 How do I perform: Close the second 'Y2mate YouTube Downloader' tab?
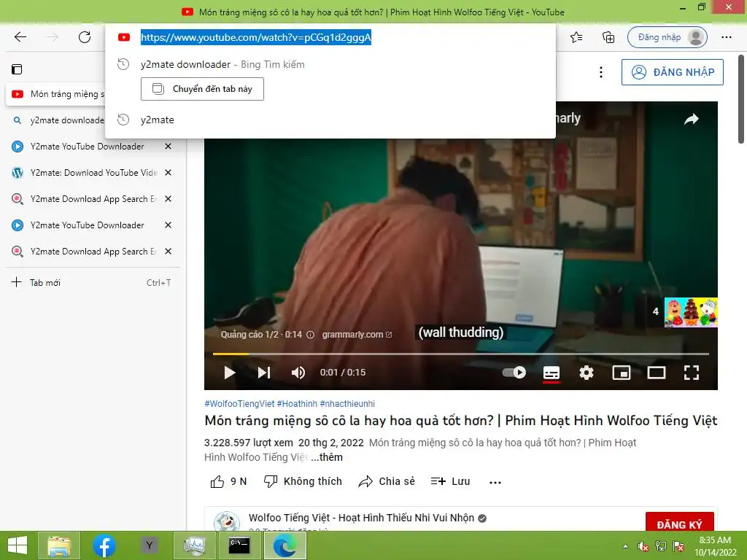click(x=169, y=225)
